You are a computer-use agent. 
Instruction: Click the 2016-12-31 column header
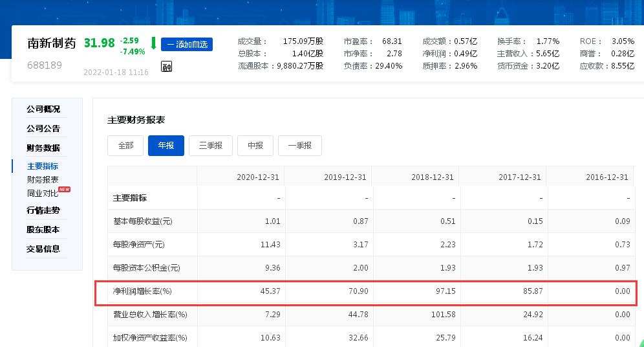tap(607, 177)
